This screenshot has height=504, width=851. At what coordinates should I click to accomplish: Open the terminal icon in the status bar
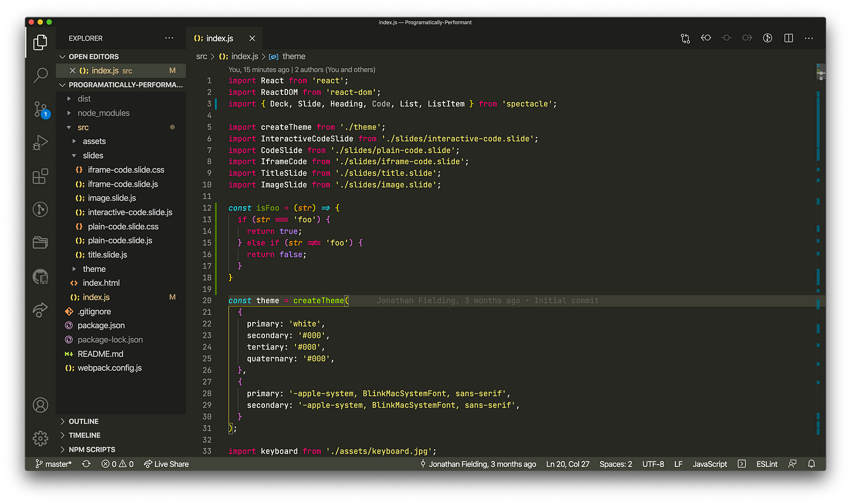[742, 464]
